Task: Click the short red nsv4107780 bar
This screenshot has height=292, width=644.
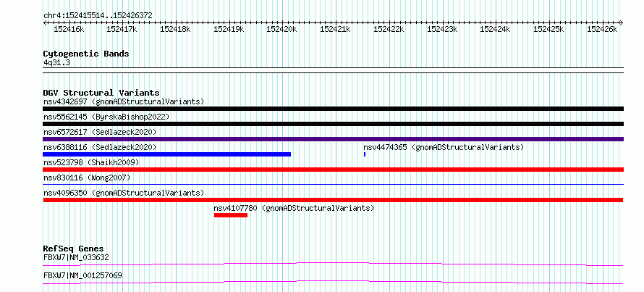Action: pyautogui.click(x=230, y=215)
